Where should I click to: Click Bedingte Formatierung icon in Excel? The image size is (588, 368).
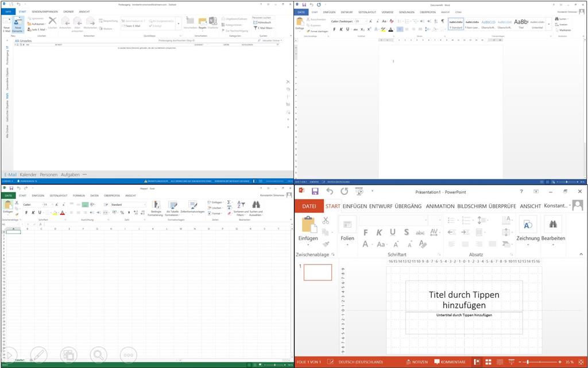156,205
